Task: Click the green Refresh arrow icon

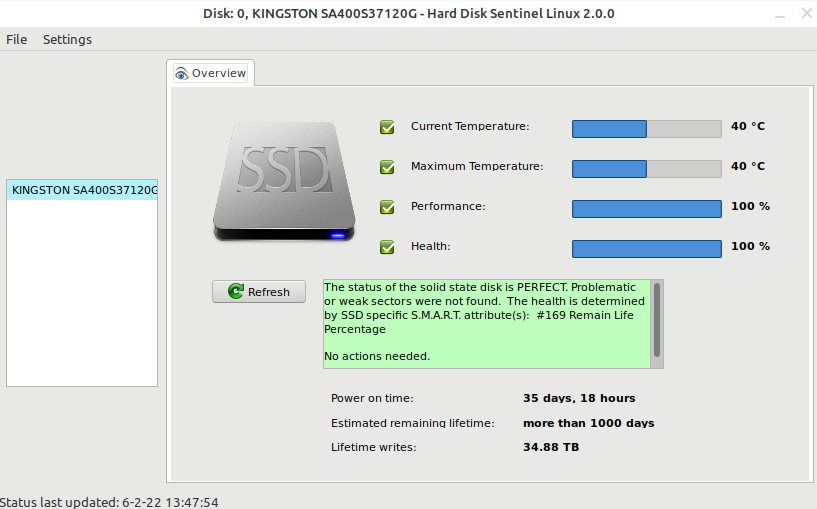Action: pyautogui.click(x=236, y=291)
